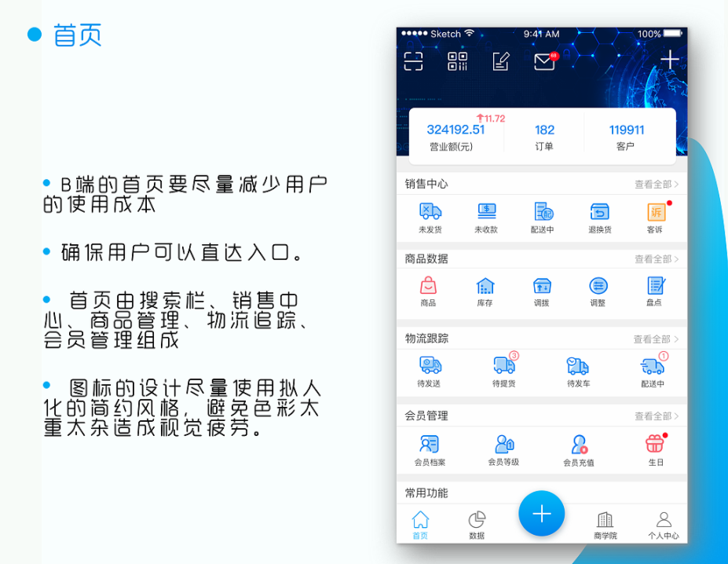The image size is (728, 564).
Task: Open 商品 shopping bag icon
Action: [x=428, y=285]
